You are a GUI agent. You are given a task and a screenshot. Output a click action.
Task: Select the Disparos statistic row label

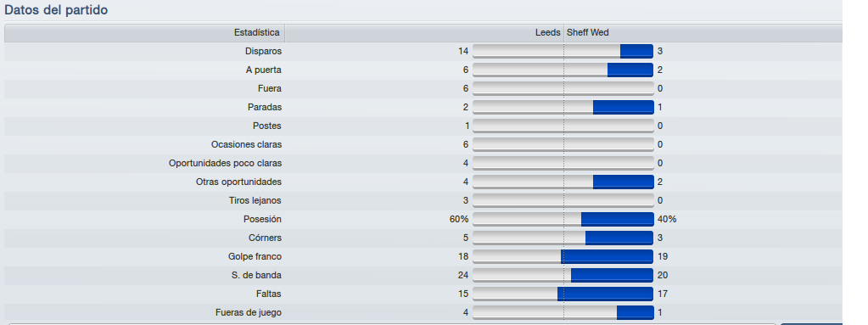264,52
